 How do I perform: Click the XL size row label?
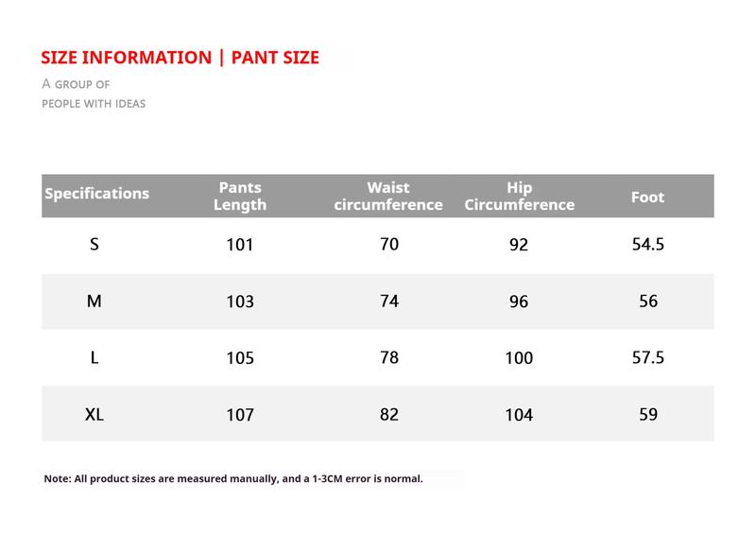click(x=94, y=415)
